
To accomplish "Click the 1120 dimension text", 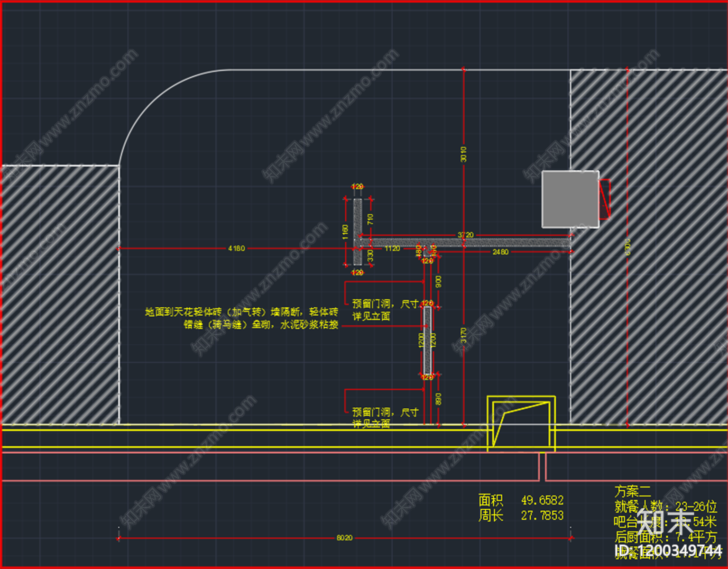I will tap(392, 248).
